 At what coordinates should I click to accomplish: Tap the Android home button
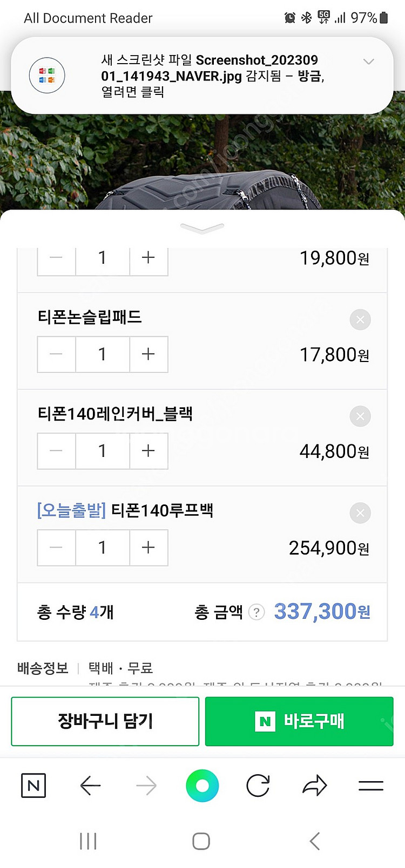click(201, 841)
